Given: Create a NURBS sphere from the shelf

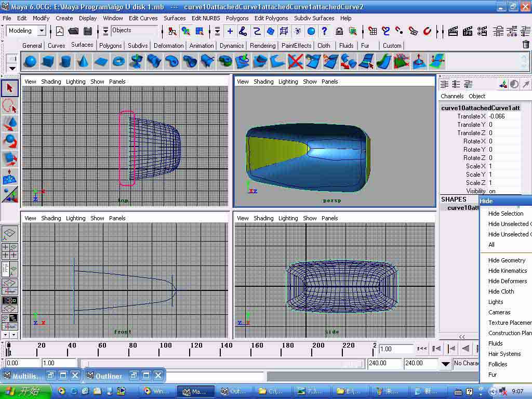Looking at the screenshot, I should [31, 62].
